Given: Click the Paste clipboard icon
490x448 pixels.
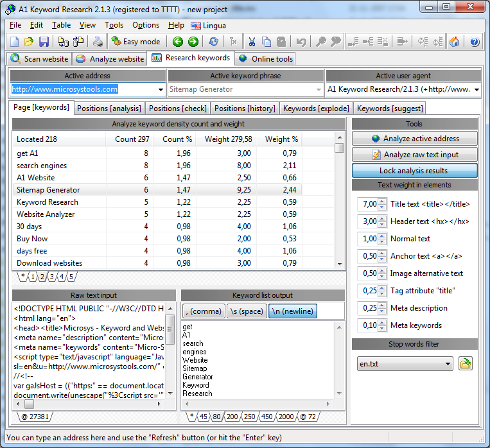Looking at the screenshot, I should click(281, 42).
